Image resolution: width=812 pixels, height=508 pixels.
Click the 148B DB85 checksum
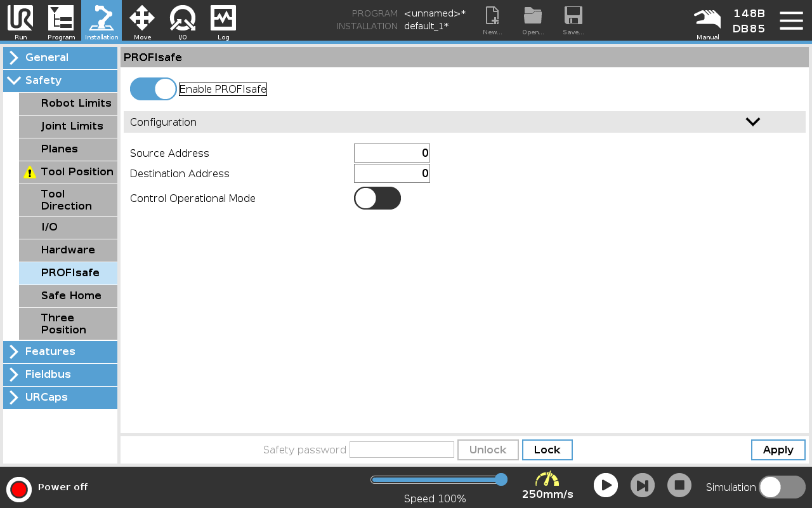(x=749, y=21)
